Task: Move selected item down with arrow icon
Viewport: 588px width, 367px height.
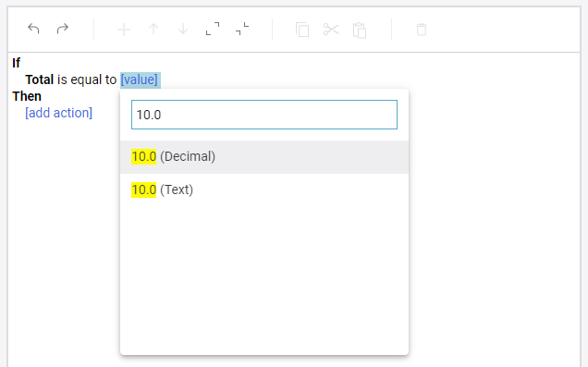Action: [183, 29]
